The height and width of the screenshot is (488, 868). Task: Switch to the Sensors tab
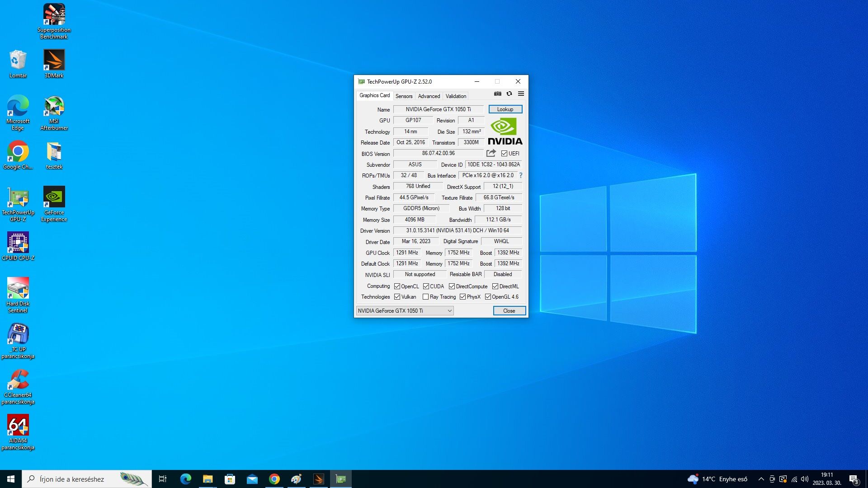tap(404, 96)
